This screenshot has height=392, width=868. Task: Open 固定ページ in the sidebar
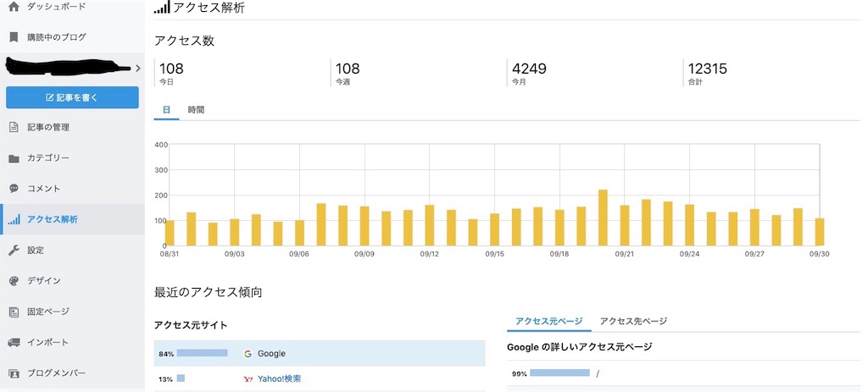tap(48, 312)
